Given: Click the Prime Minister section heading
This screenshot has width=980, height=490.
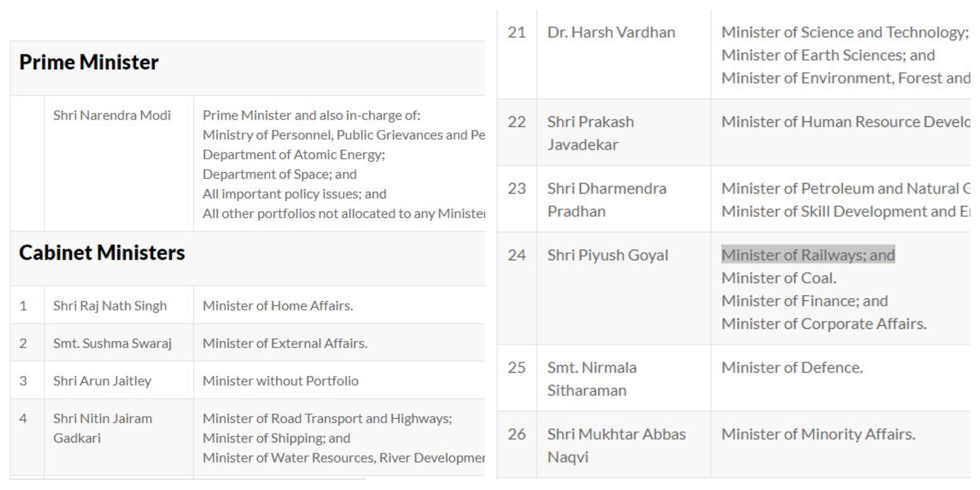Looking at the screenshot, I should pos(89,62).
